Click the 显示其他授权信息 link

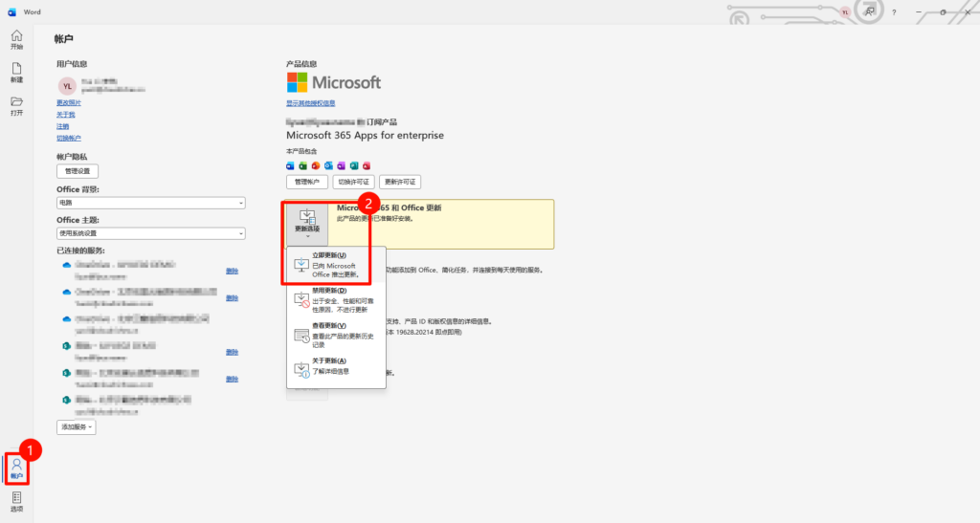tap(310, 102)
